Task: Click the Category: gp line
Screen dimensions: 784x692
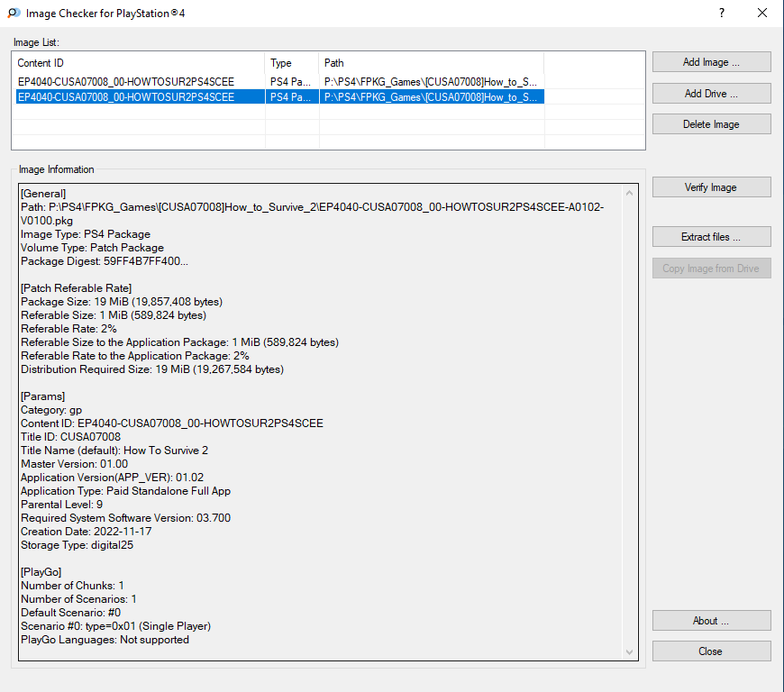Action: click(x=51, y=409)
